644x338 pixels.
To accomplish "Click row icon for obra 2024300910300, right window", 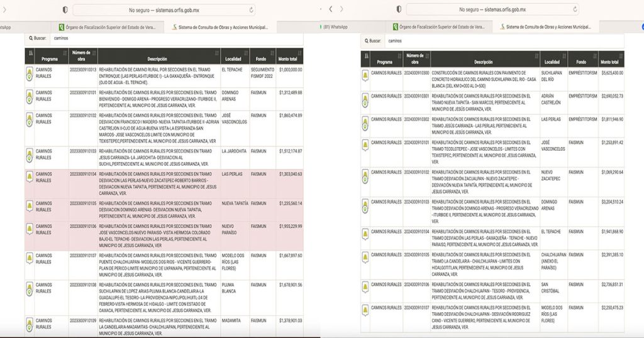I will [x=365, y=75].
